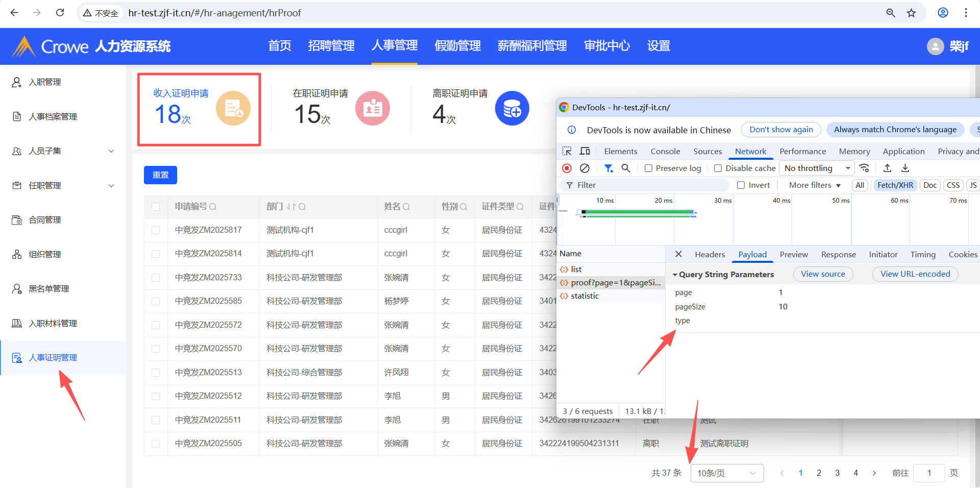
Task: Open the 10条/页 page size dropdown
Action: [726, 473]
